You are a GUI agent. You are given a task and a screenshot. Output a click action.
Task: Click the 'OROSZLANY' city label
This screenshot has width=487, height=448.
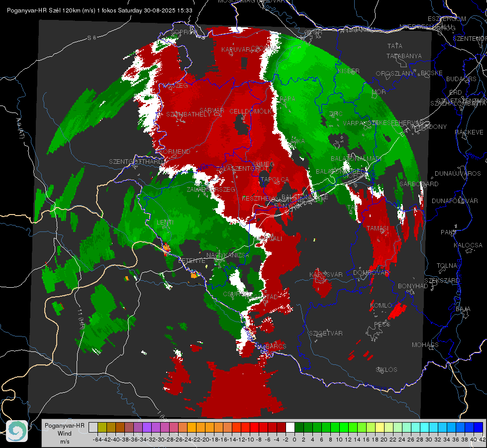pyautogui.click(x=395, y=74)
